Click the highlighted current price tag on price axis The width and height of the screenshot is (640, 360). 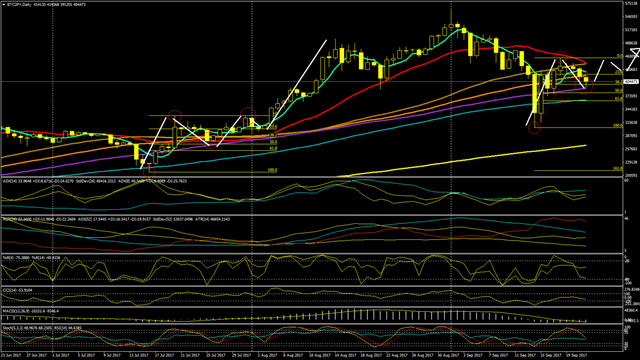pyautogui.click(x=631, y=82)
